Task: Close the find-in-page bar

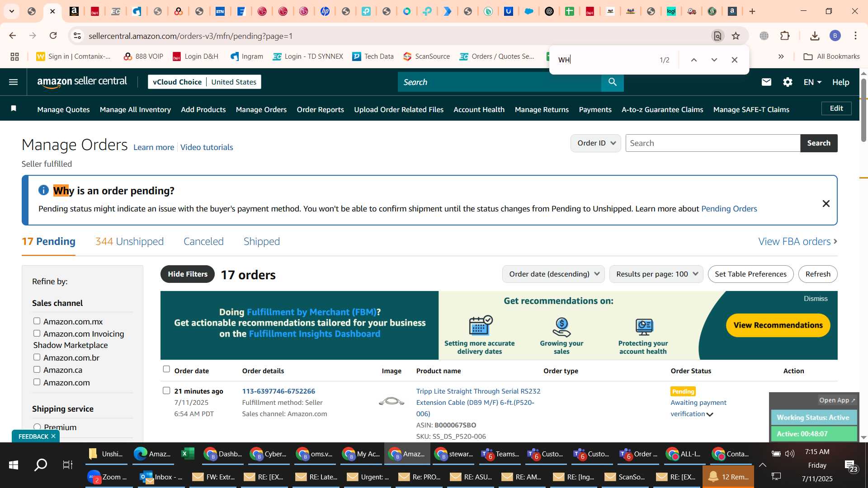Action: tap(734, 60)
